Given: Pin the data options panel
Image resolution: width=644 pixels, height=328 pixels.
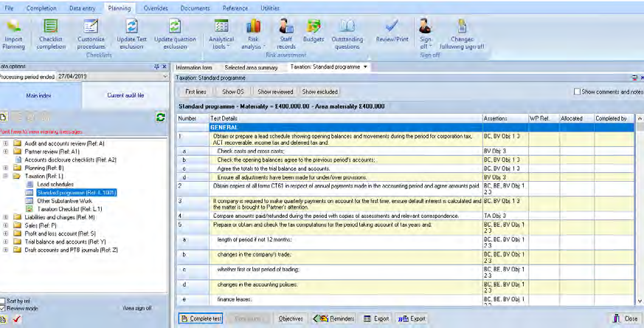Looking at the screenshot, I should pyautogui.click(x=156, y=66).
